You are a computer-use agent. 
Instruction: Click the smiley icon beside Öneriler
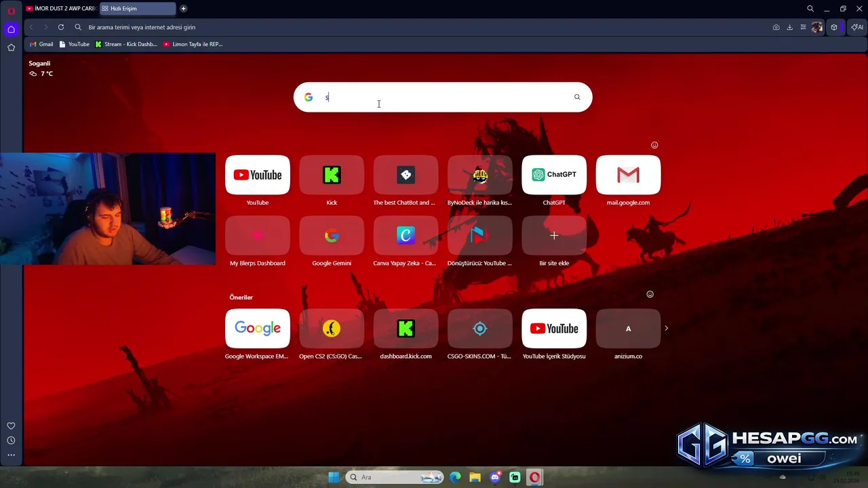[x=650, y=294]
